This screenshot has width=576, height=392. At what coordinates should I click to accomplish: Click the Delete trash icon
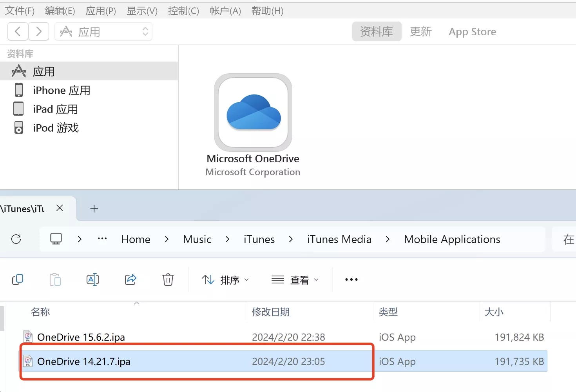point(168,279)
